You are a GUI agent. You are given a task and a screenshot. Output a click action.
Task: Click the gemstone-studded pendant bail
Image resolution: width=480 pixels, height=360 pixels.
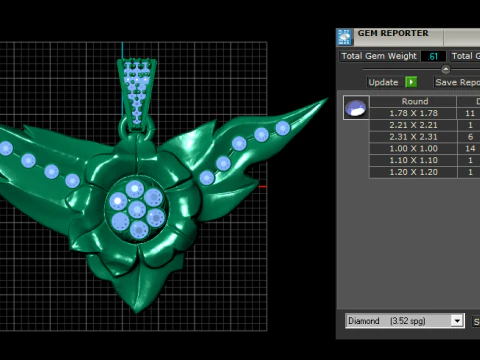pos(137,95)
